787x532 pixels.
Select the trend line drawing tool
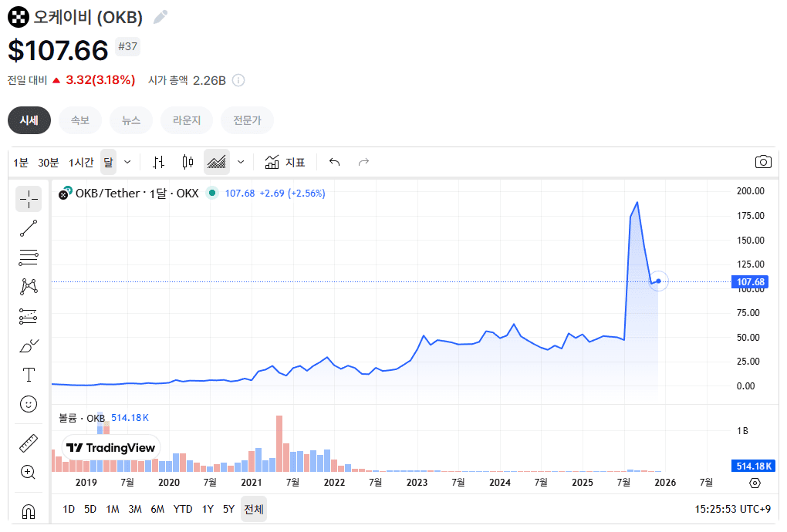pos(29,228)
